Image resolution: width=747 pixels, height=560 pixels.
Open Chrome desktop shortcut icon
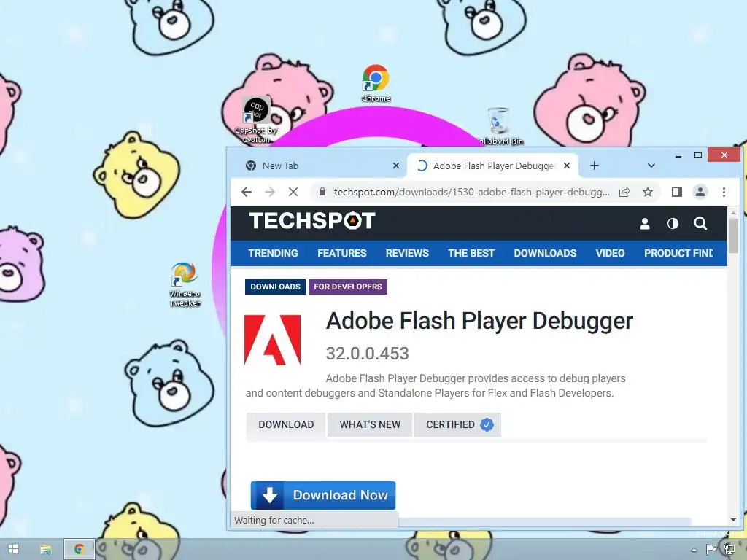(x=376, y=83)
